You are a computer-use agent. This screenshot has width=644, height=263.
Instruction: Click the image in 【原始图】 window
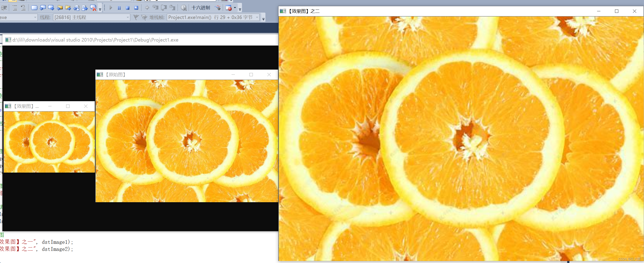click(187, 141)
